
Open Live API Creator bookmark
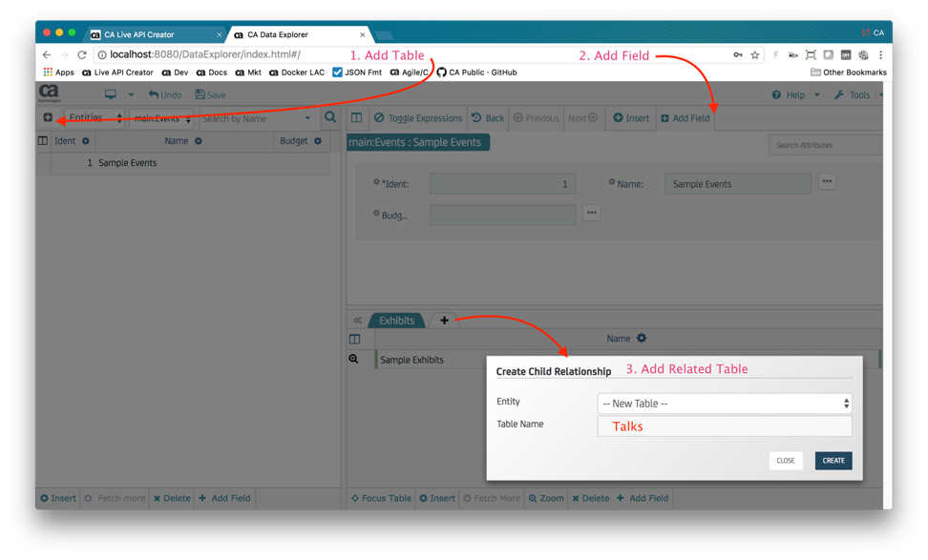pos(117,73)
